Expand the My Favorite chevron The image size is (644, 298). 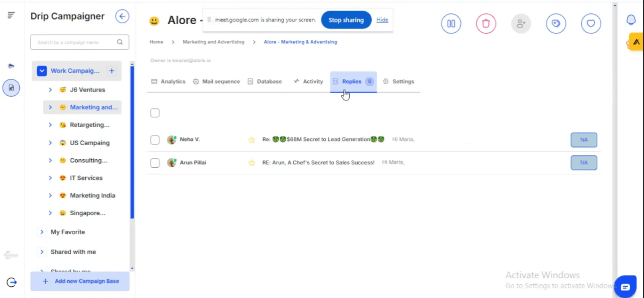coord(42,232)
